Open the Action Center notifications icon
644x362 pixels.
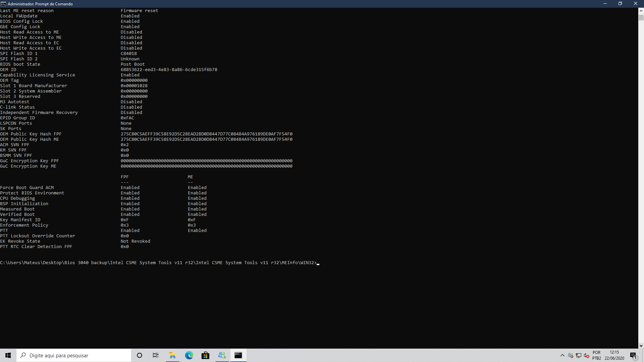pos(634,355)
